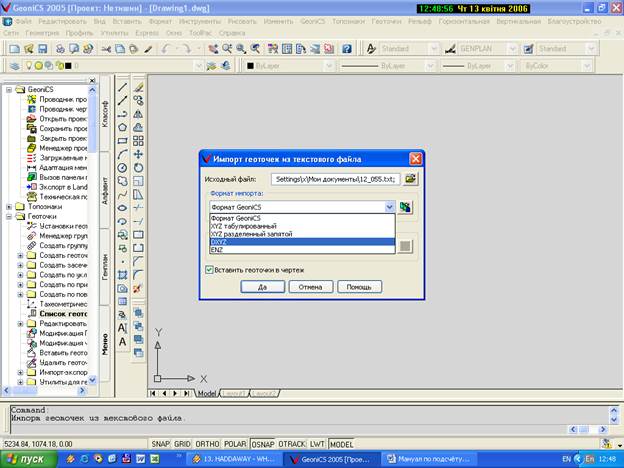Toggle OTRACK in status bar
Screen dimensions: 624x468
tap(292, 444)
